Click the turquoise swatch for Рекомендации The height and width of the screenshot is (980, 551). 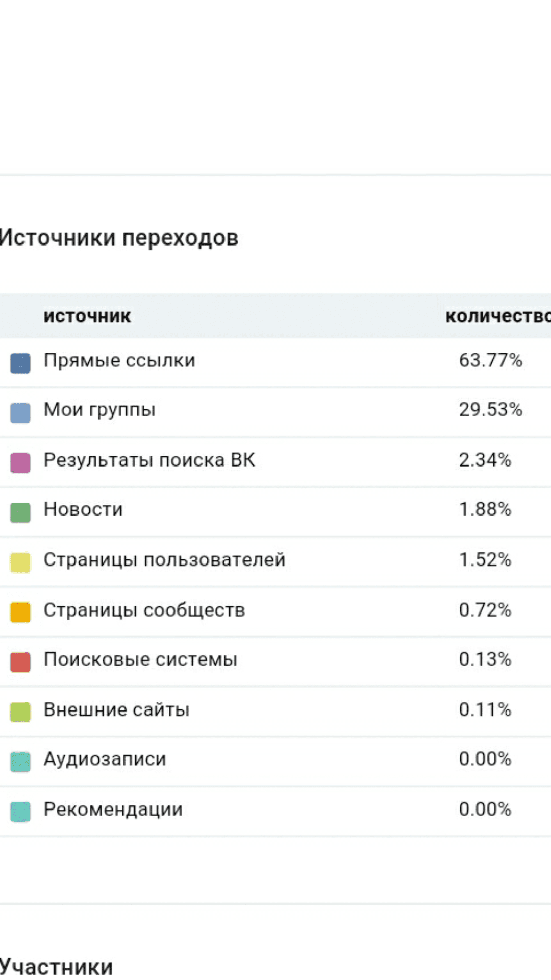click(x=20, y=811)
